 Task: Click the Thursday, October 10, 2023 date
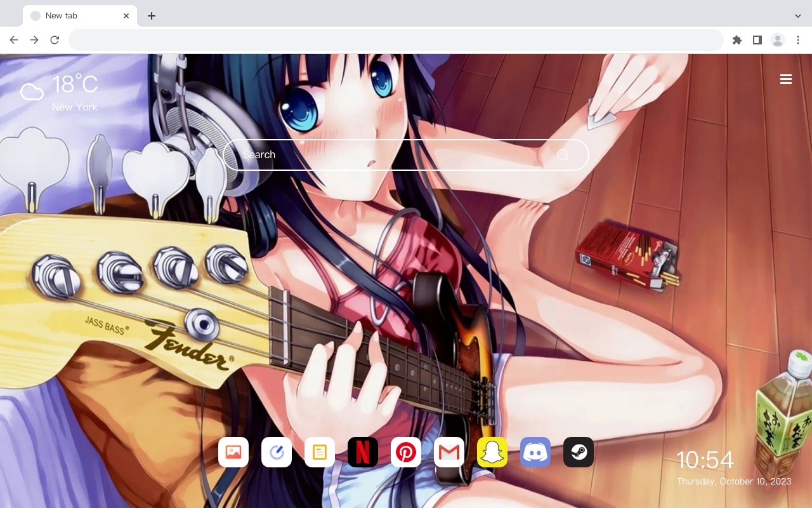point(734,481)
